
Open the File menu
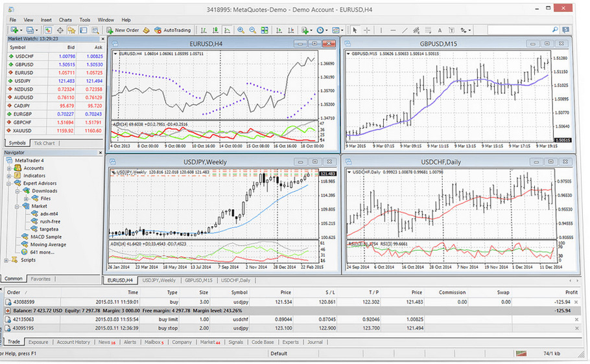click(x=13, y=20)
